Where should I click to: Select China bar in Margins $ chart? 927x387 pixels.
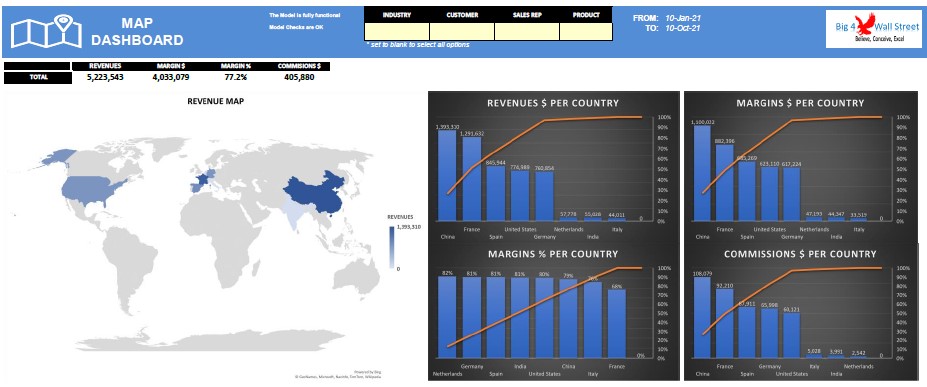click(x=702, y=173)
